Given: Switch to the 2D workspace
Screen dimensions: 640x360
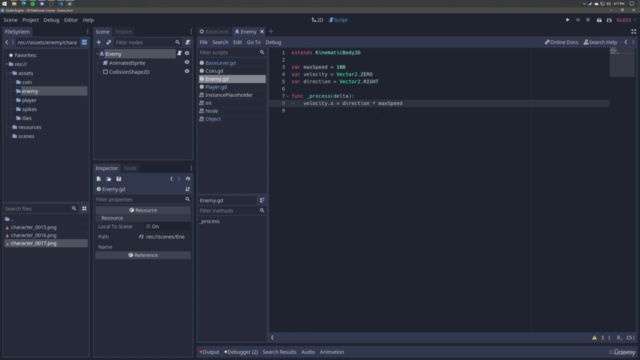Looking at the screenshot, I should pyautogui.click(x=317, y=20).
